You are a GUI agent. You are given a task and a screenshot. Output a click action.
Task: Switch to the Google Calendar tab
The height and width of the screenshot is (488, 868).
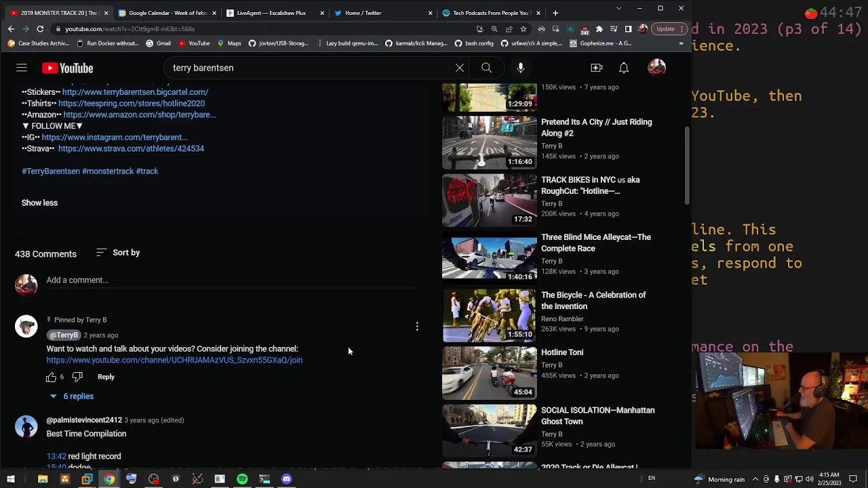coord(167,13)
